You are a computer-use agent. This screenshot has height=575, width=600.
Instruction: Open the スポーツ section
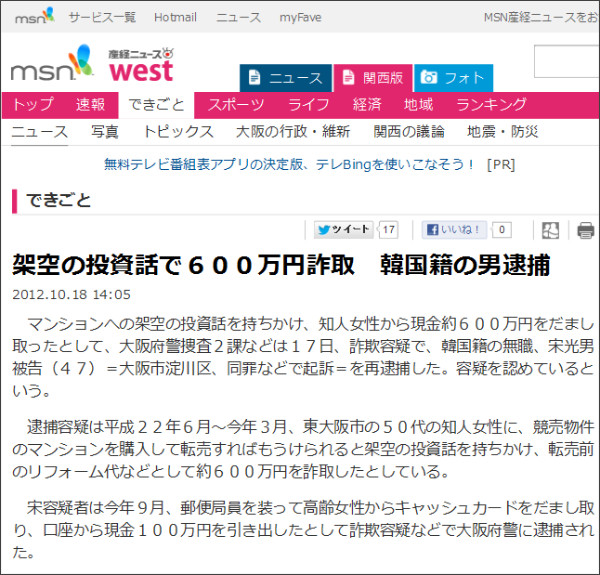[x=236, y=104]
